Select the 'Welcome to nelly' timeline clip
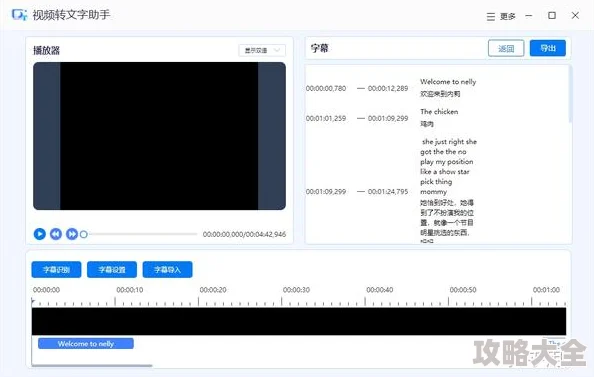 click(86, 344)
